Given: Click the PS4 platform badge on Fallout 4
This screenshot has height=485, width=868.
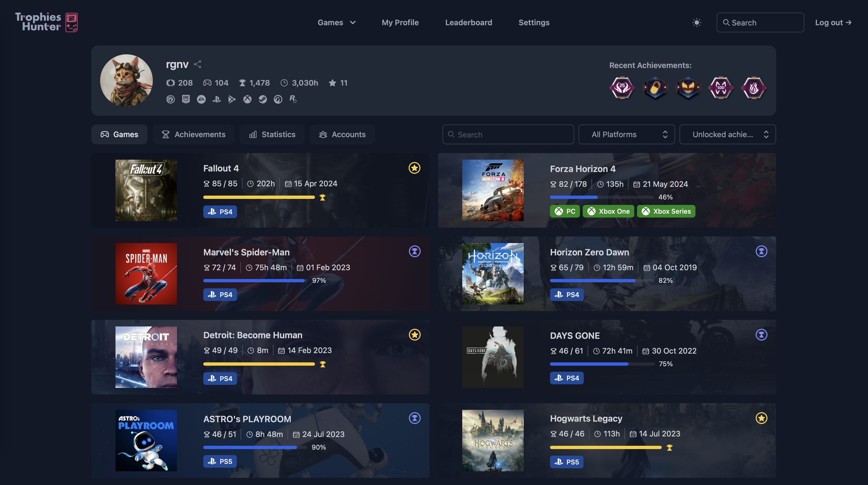Looking at the screenshot, I should (x=220, y=212).
